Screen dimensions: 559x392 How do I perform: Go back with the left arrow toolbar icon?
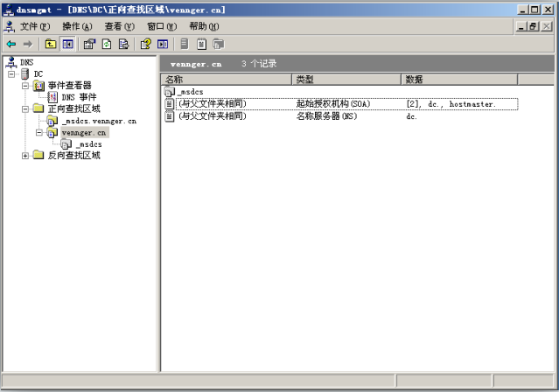click(x=11, y=44)
